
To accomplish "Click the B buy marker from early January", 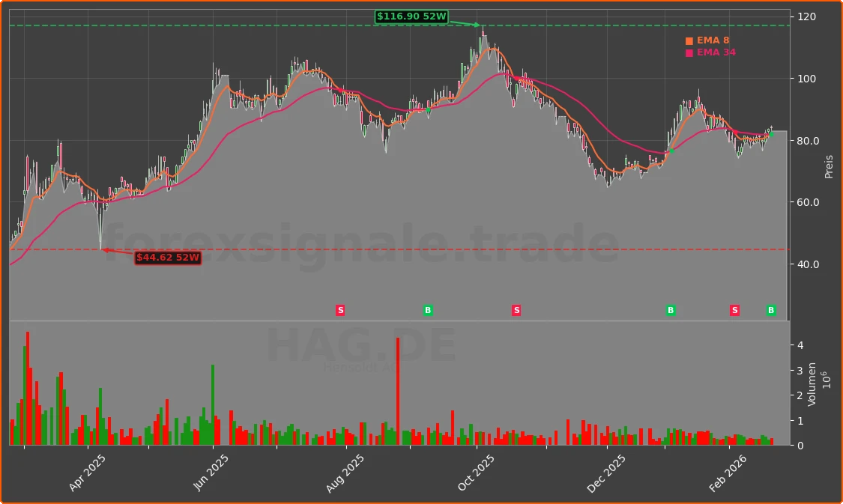I will point(670,309).
